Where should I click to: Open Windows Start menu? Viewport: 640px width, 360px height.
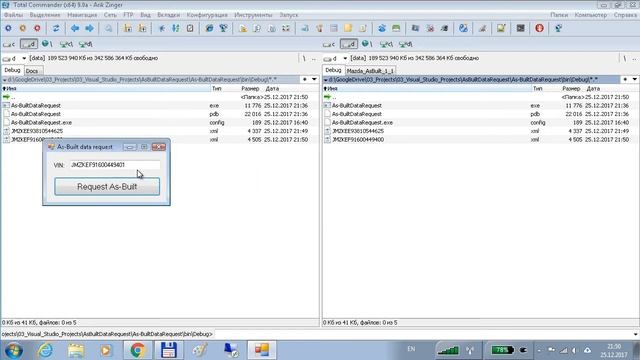(13, 350)
